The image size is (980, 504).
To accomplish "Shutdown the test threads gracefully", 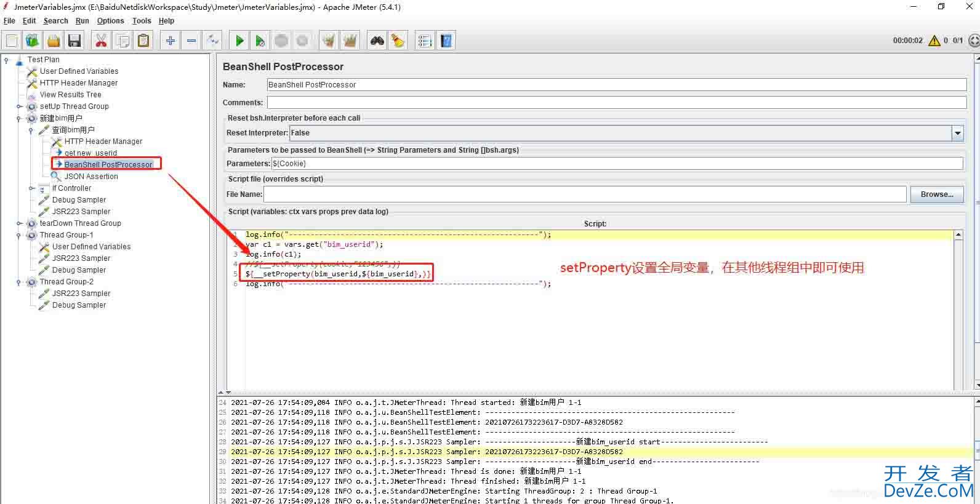I will click(302, 41).
